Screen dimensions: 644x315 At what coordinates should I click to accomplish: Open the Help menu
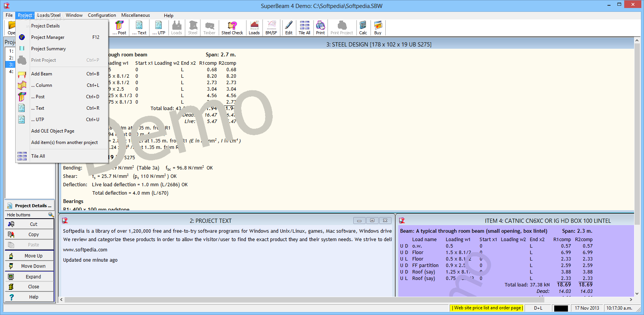169,16
